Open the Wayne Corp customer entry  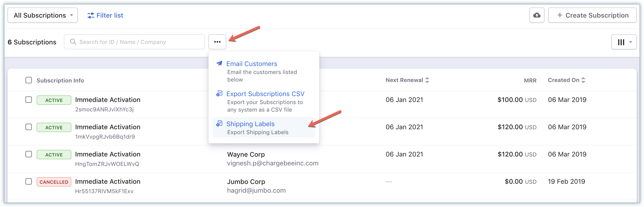tap(246, 154)
